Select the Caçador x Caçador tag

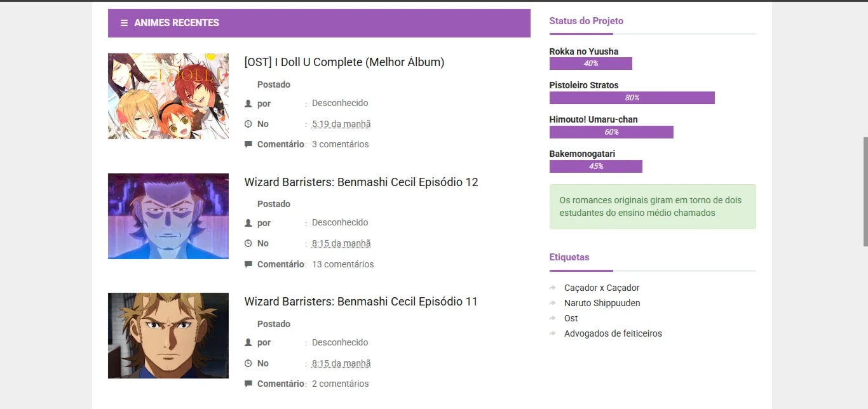pos(602,288)
